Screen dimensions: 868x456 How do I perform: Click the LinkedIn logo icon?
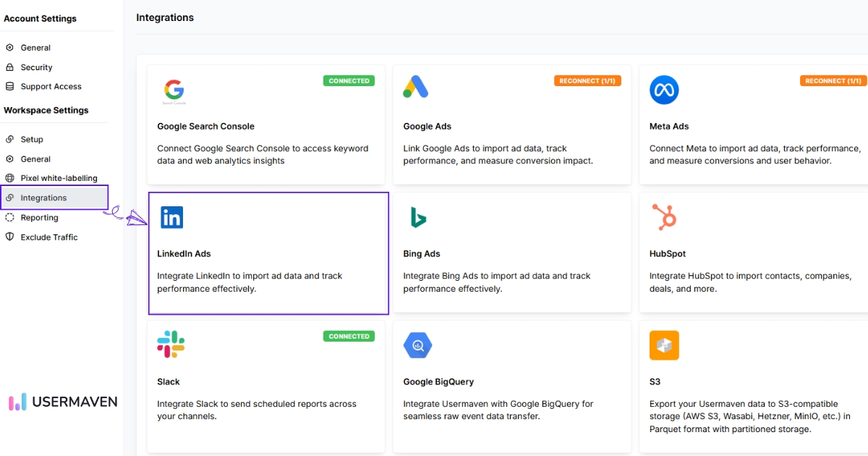(x=171, y=217)
